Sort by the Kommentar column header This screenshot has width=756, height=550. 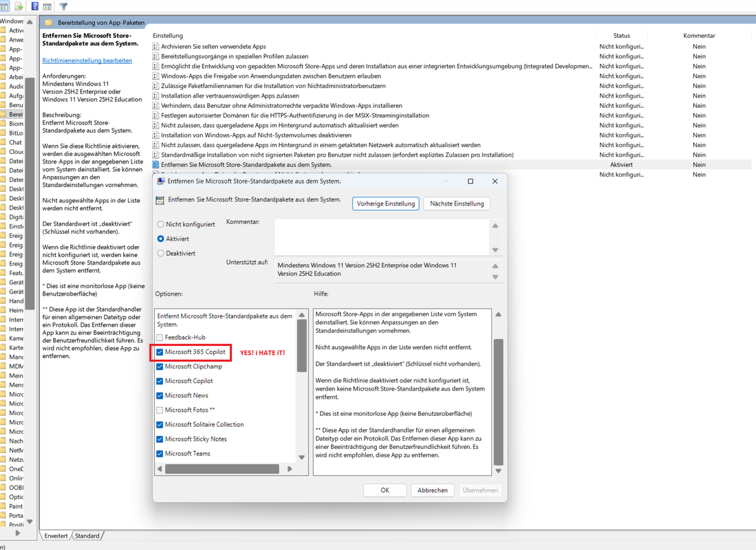[x=699, y=36]
